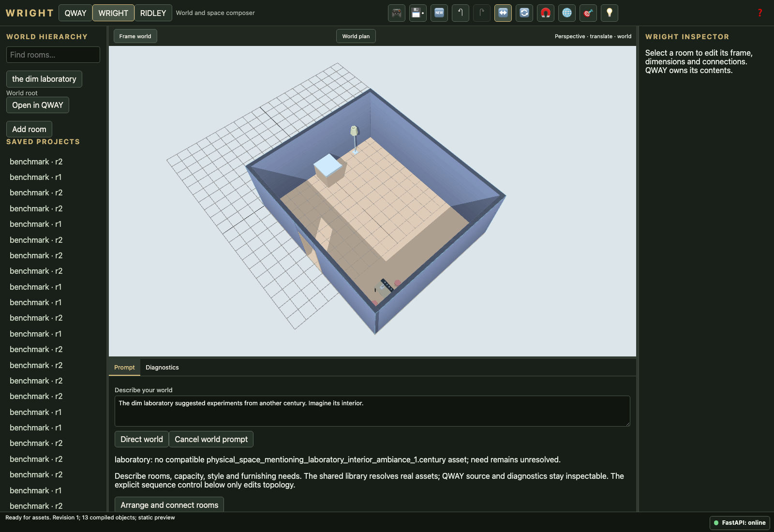Click the 'World root' label in hierarchy
This screenshot has height=532, width=774.
coord(22,93)
